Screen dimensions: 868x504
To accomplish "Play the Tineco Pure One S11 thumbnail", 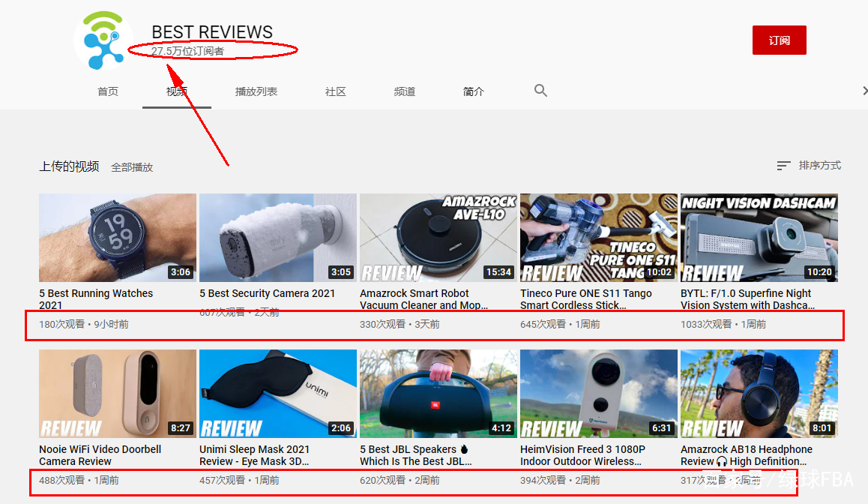I will [599, 238].
